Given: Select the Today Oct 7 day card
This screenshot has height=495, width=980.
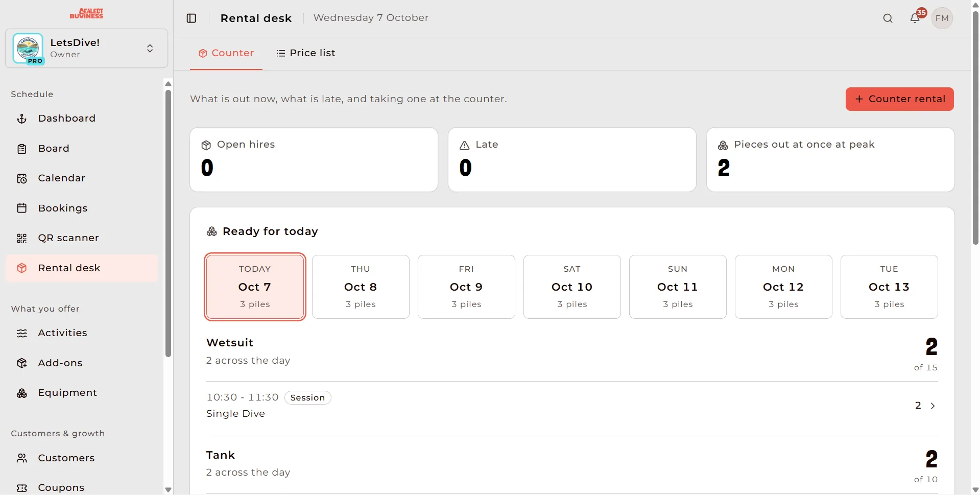Looking at the screenshot, I should 255,287.
